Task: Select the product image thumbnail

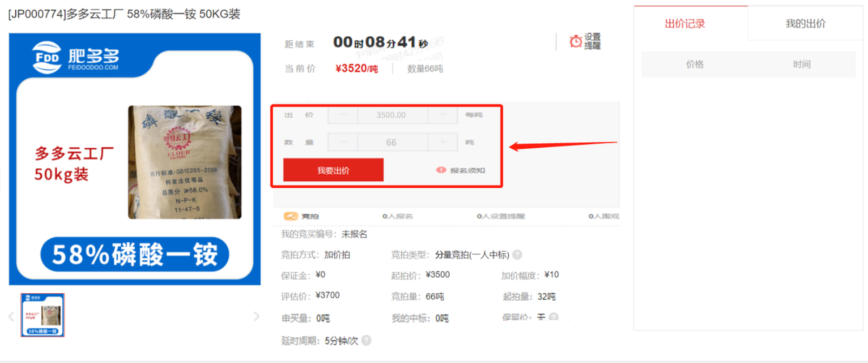Action: coord(43,315)
